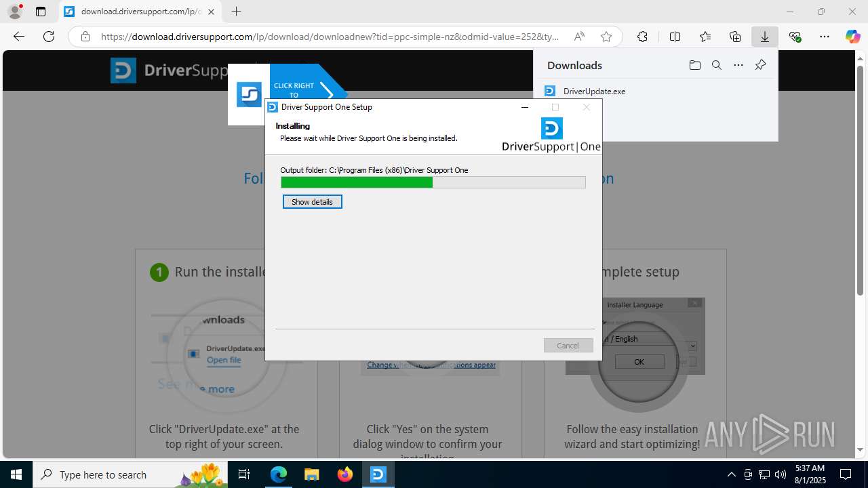Open downloads folder icon in Downloads panel
The image size is (868, 488).
click(694, 65)
